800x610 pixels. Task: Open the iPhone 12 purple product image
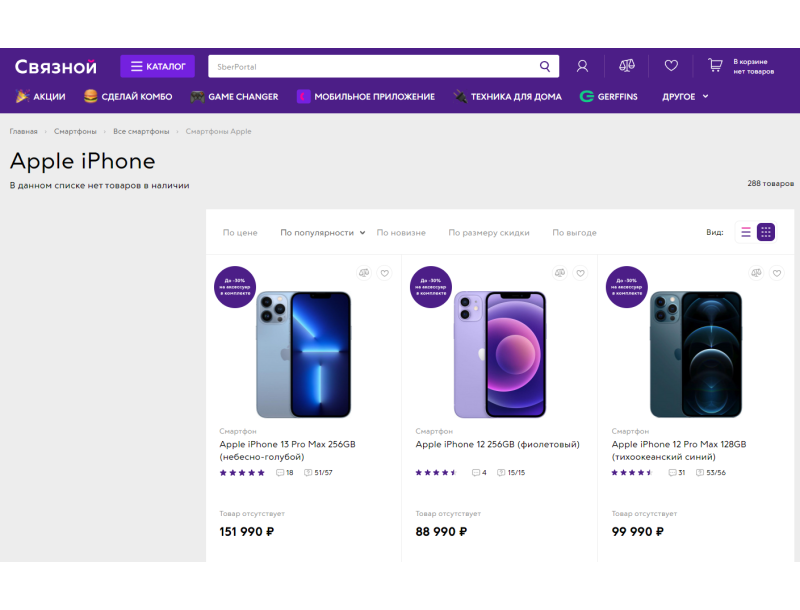(499, 355)
